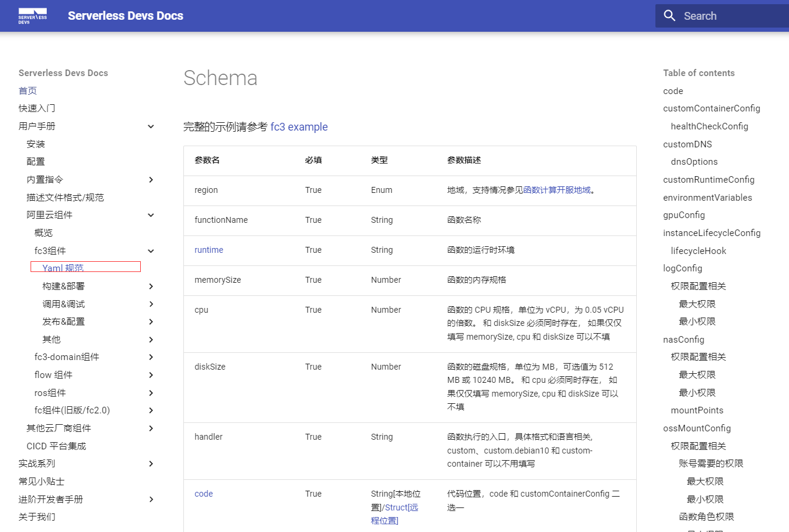Open 常见小贴士 page
The height and width of the screenshot is (532, 789).
tap(41, 482)
